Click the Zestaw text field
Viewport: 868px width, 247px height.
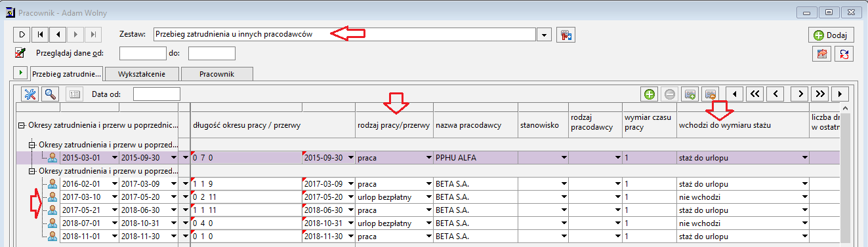tap(345, 35)
